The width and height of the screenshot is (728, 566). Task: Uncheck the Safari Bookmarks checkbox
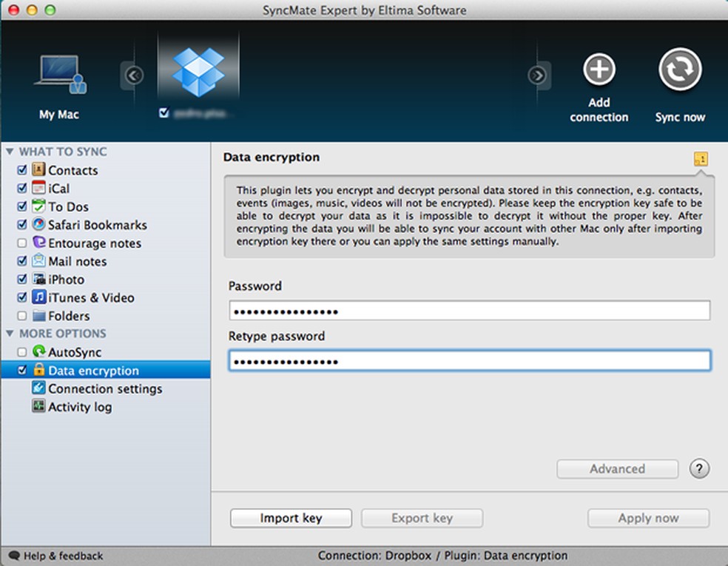click(21, 224)
